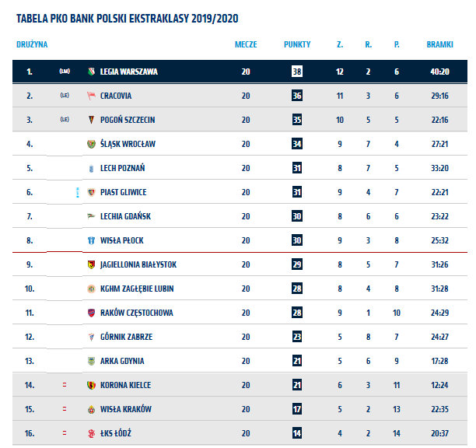Open the Wisła Kraków team link
The height and width of the screenshot is (448, 476).
[x=126, y=409]
